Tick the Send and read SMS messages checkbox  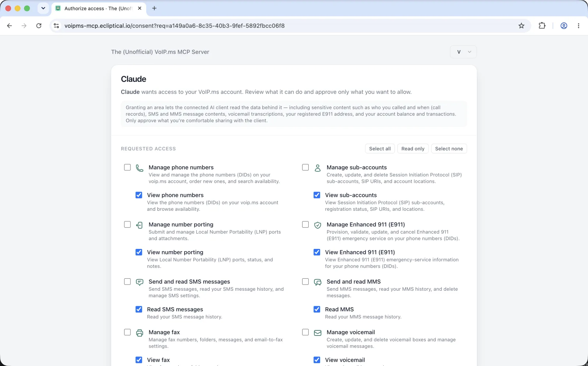(128, 282)
